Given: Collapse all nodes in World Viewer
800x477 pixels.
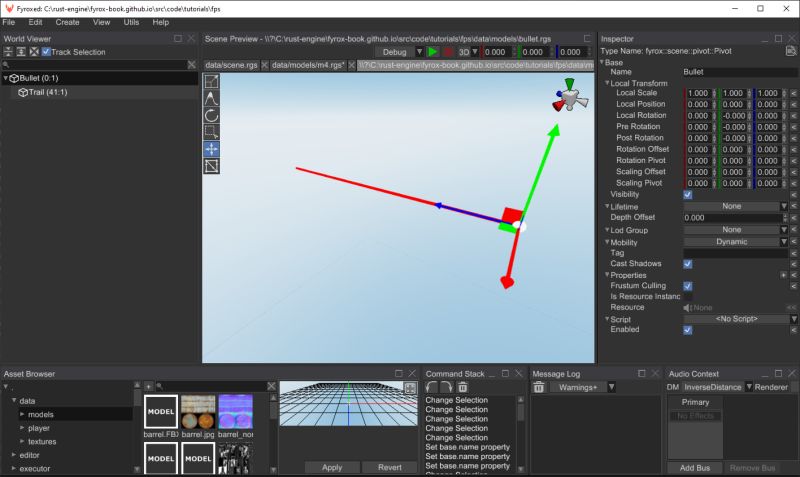Looking at the screenshot, I should (x=8, y=52).
